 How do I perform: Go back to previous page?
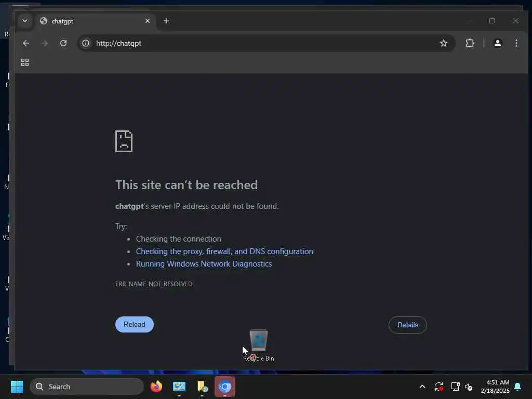[x=26, y=43]
